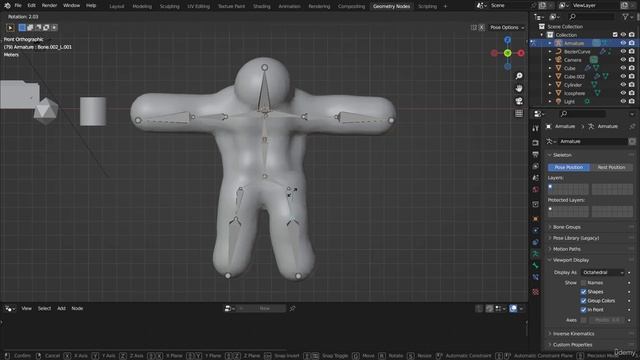The image size is (640, 360).
Task: Click the New node group button
Action: 264,309
